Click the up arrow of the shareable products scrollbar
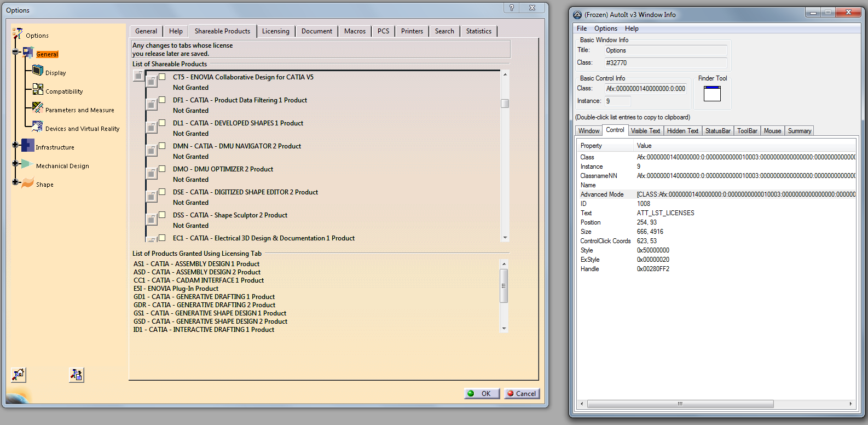 click(505, 74)
